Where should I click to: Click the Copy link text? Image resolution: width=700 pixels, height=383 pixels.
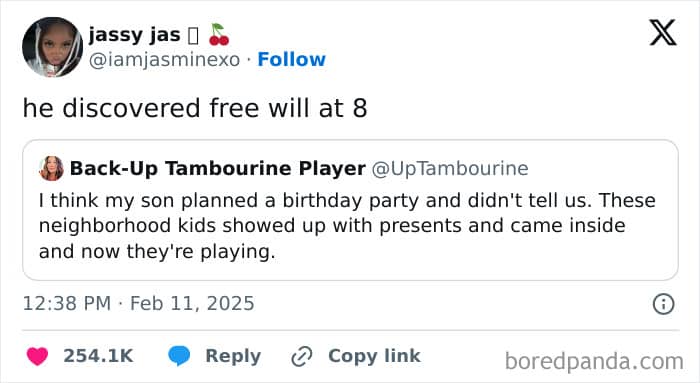click(x=374, y=356)
